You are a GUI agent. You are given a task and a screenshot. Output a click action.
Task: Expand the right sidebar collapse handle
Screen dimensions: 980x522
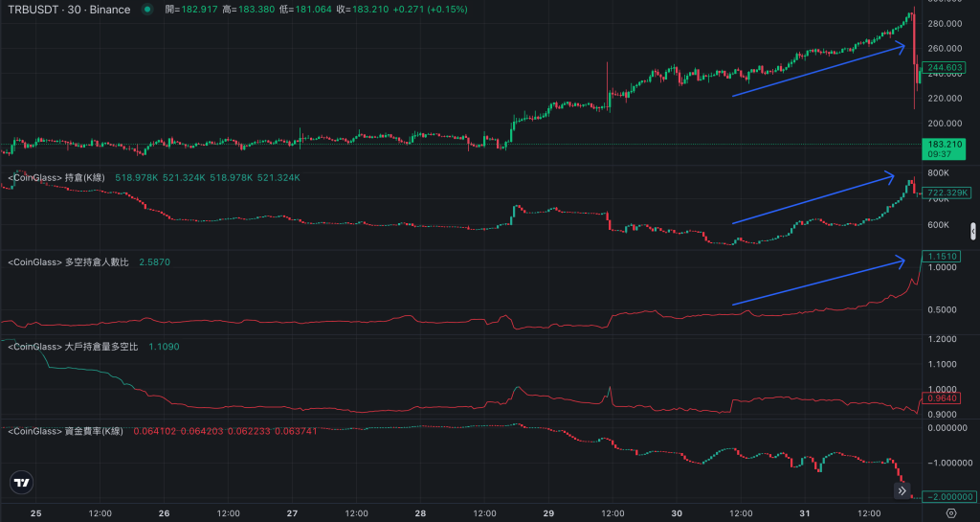click(x=973, y=231)
